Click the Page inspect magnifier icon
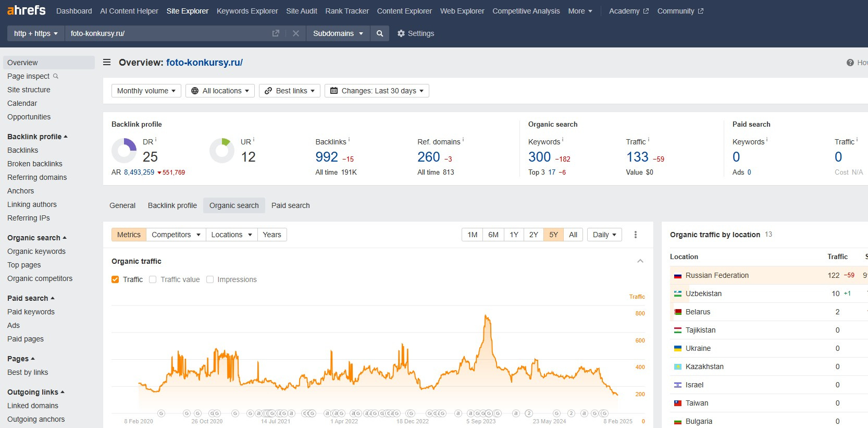Image resolution: width=868 pixels, height=428 pixels. click(56, 76)
